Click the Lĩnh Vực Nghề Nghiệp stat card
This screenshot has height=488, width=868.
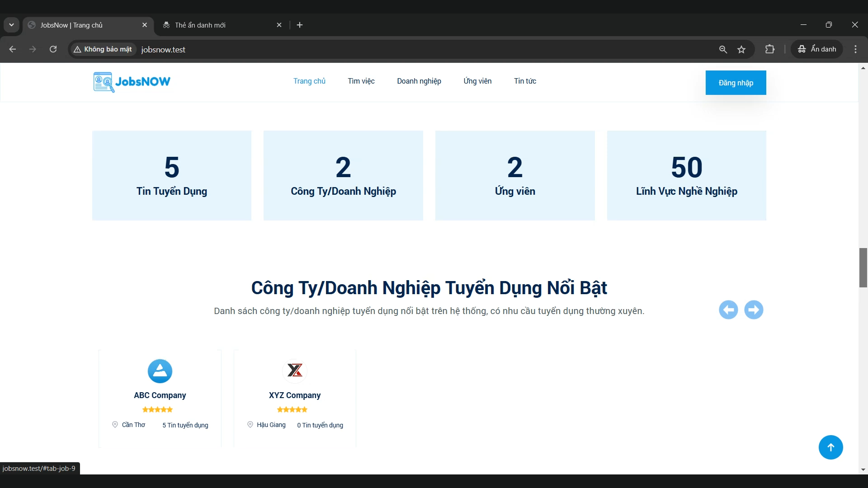(x=687, y=176)
